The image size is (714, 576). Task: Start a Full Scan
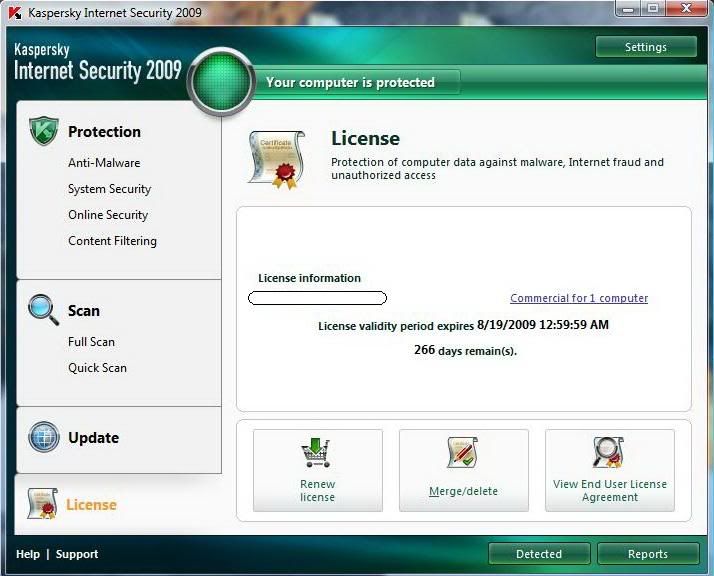91,342
